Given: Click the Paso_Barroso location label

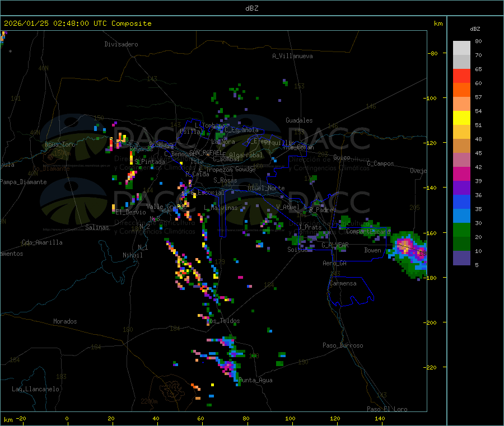Looking at the screenshot, I should pyautogui.click(x=343, y=345).
